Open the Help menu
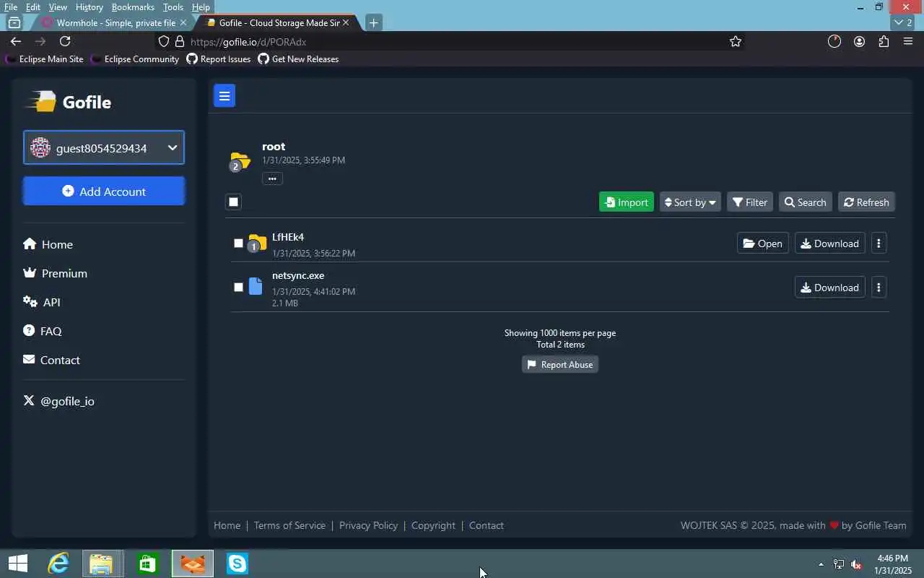This screenshot has height=578, width=924. pos(201,7)
